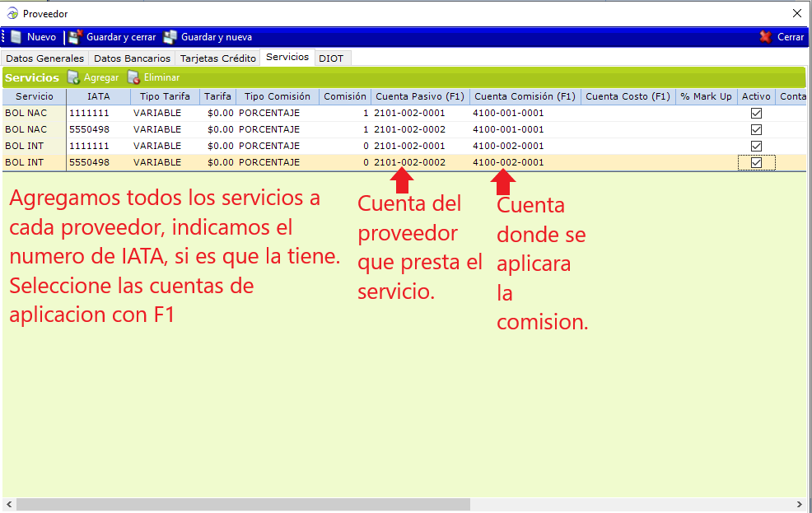Click the Agregar service icon

73,77
